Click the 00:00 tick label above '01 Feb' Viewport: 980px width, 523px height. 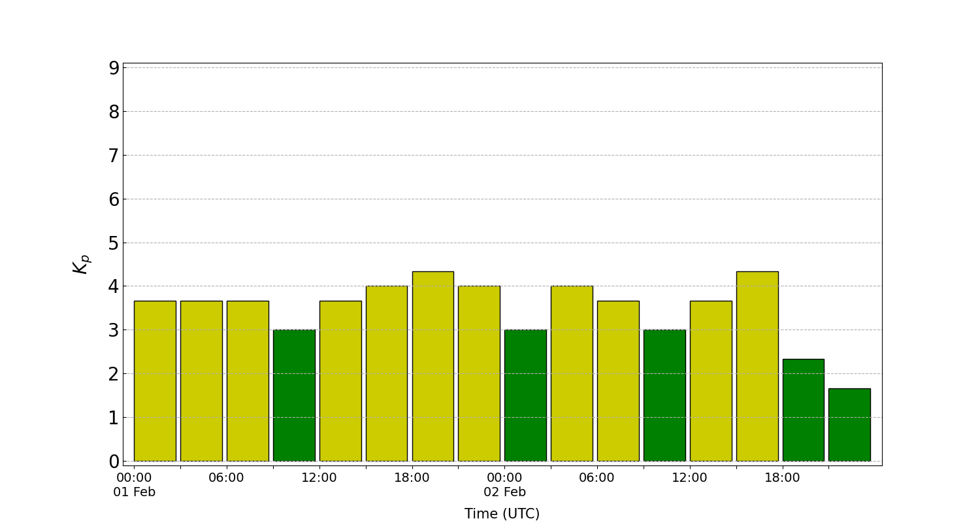[134, 478]
